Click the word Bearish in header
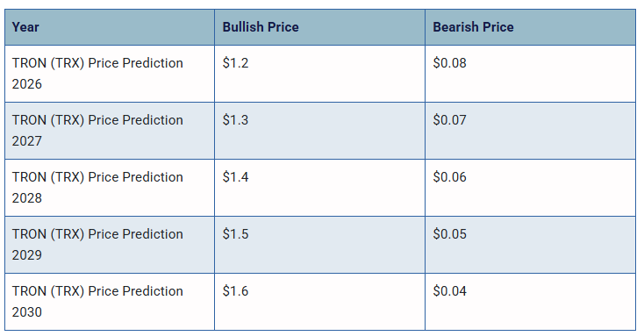Screen dimensions: 644x336 tap(455, 27)
